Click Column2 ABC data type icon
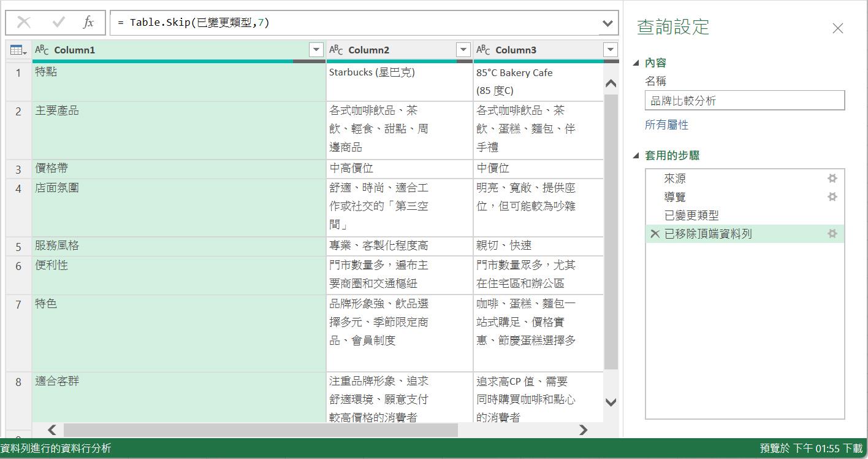The width and height of the screenshot is (868, 459). click(x=336, y=50)
